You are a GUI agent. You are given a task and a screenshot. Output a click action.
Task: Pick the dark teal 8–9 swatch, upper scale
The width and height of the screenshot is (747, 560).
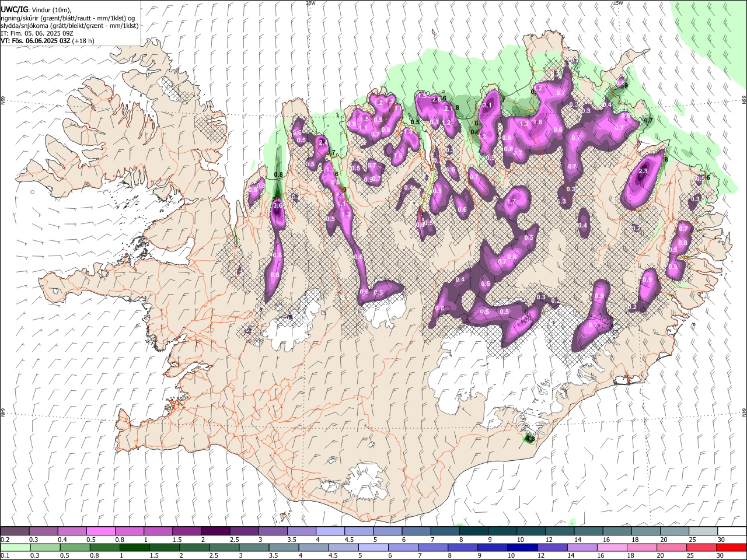click(473, 531)
